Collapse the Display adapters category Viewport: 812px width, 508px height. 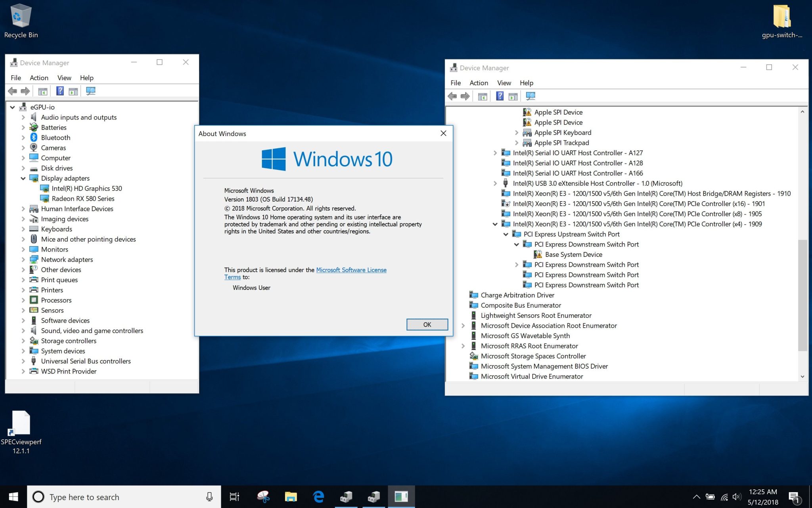pos(23,179)
